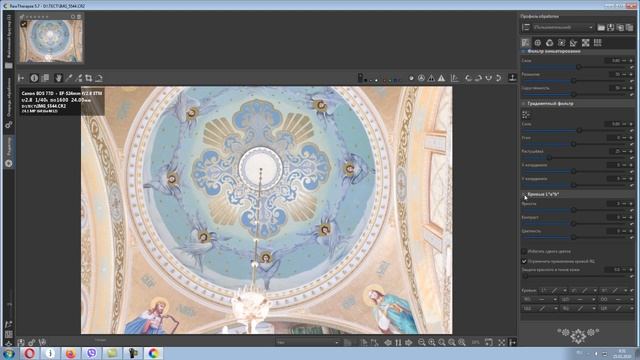Open the Transform tools tab
The width and height of the screenshot is (640, 360).
point(573,43)
